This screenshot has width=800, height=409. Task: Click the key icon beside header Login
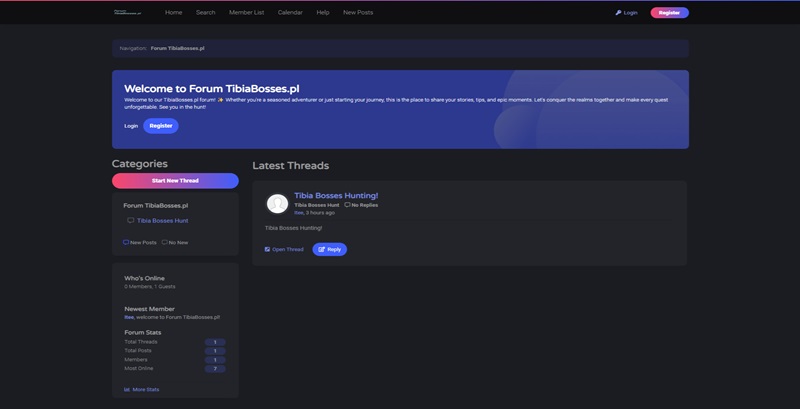coord(618,13)
